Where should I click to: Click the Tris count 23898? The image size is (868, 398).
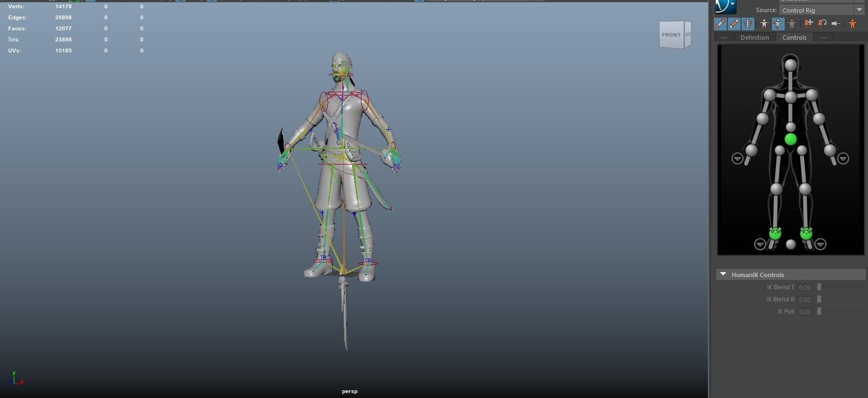point(63,40)
